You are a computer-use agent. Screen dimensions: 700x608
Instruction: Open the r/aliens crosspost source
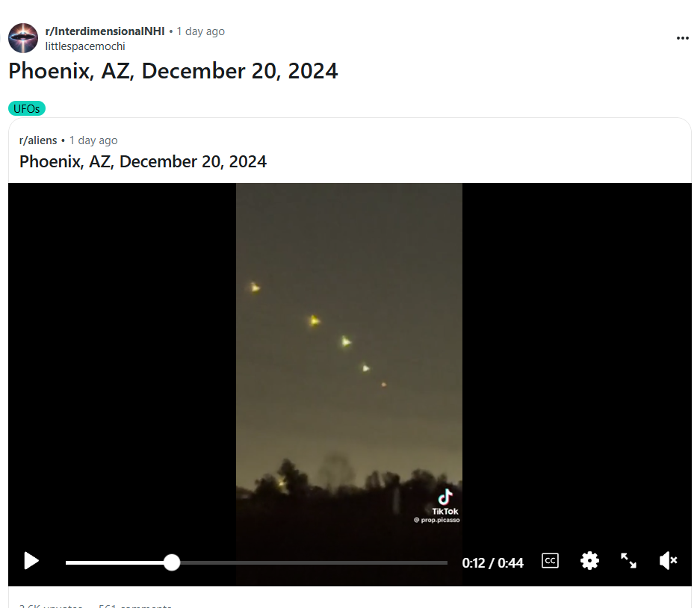coord(38,140)
